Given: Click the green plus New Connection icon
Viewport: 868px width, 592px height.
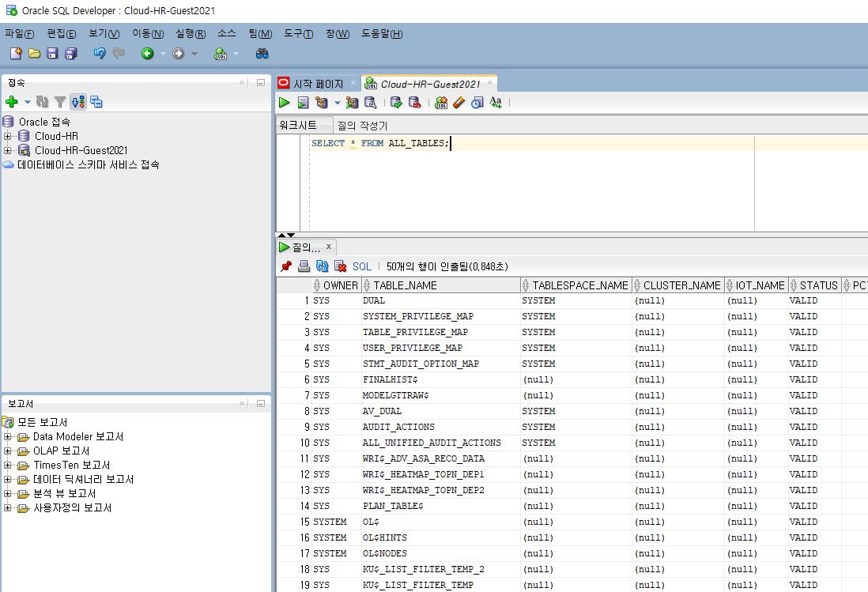Looking at the screenshot, I should click(x=12, y=102).
